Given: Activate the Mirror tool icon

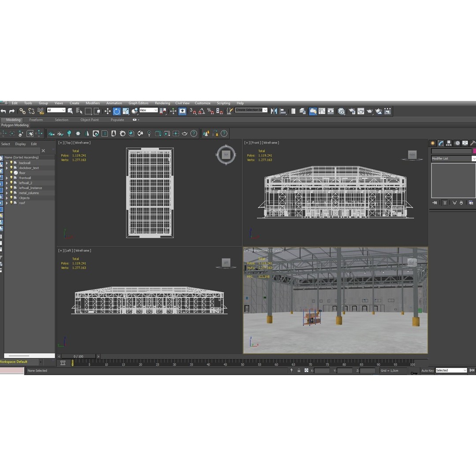Looking at the screenshot, I should (275, 111).
